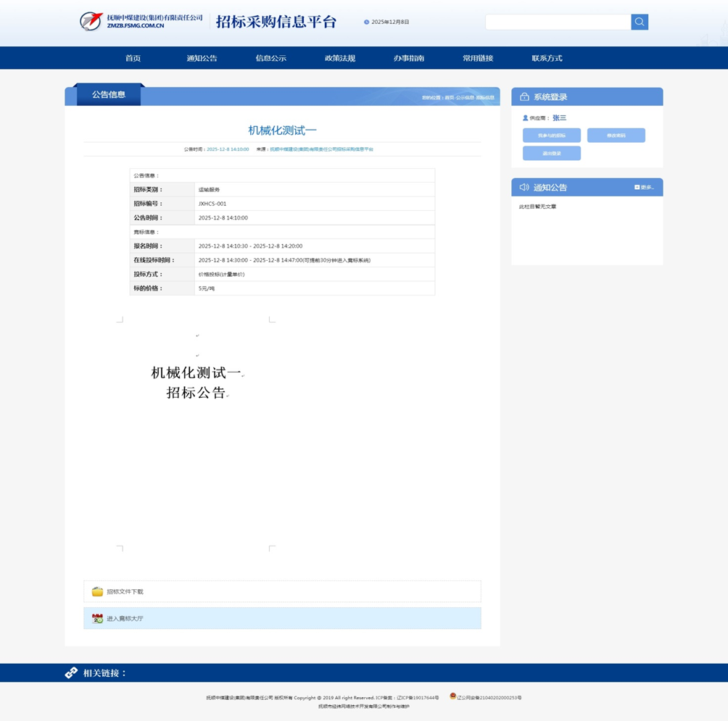Open the 招标文件下载 link

click(125, 591)
